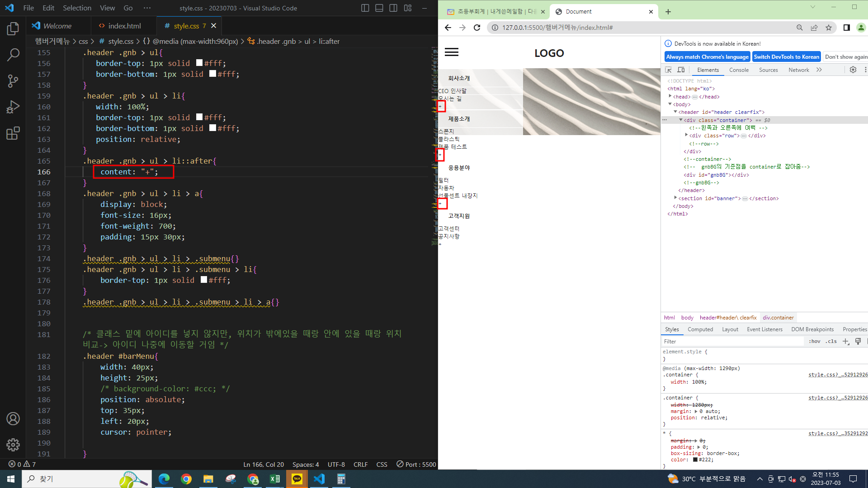This screenshot has width=868, height=488.
Task: Open the Source Control view
Action: click(13, 81)
